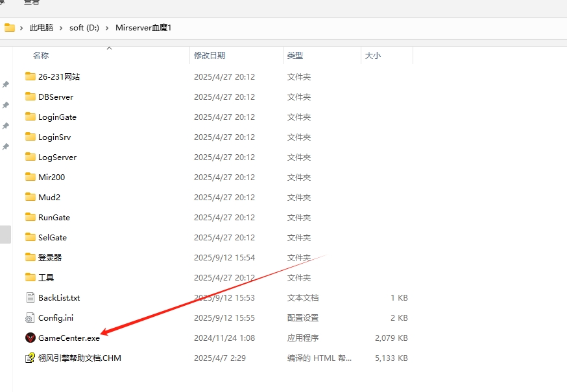The height and width of the screenshot is (392, 567).
Task: Go to 此电脑 in the address path
Action: click(x=42, y=28)
